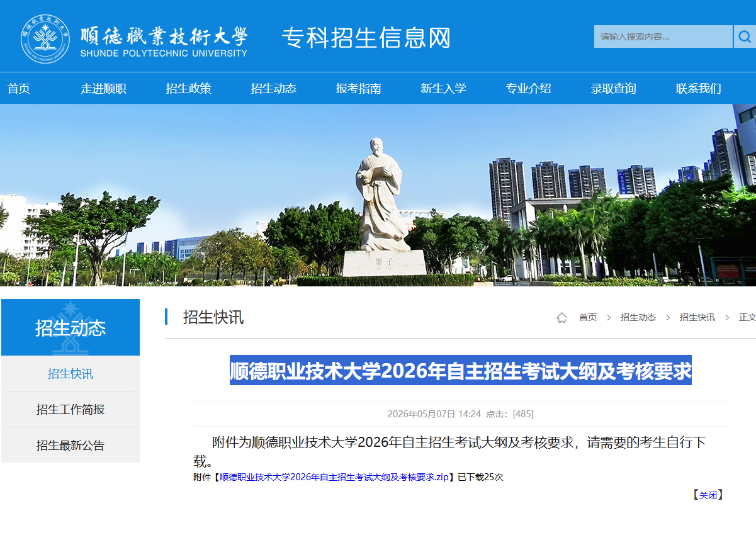Select 招生工作简报 in the sidebar
The image size is (756, 557).
point(71,410)
